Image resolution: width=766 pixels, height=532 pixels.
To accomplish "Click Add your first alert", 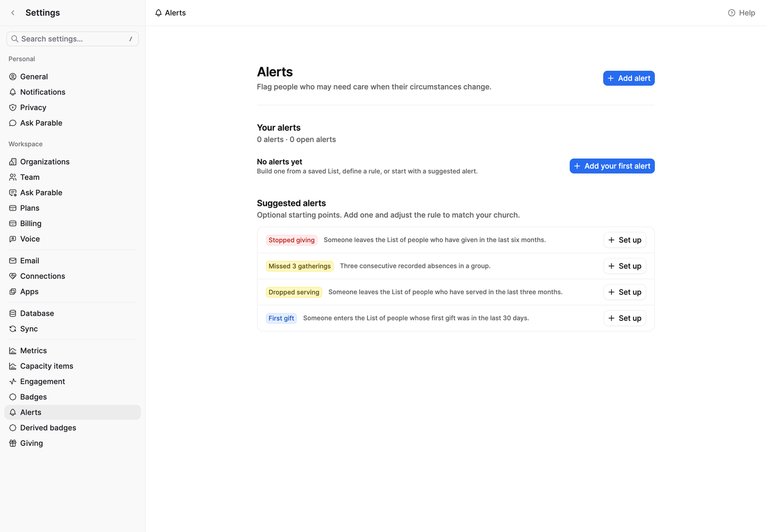I will point(612,166).
